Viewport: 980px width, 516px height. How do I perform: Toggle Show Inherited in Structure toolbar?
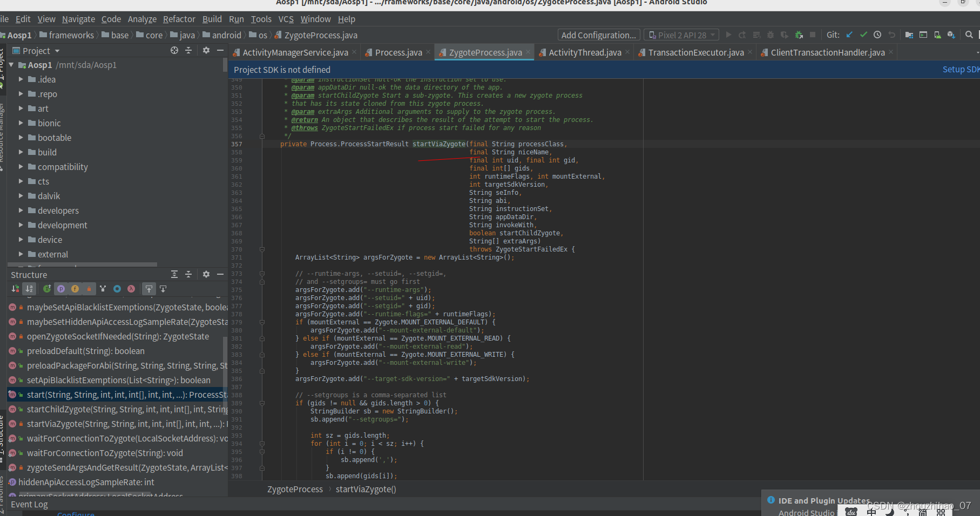(47, 289)
